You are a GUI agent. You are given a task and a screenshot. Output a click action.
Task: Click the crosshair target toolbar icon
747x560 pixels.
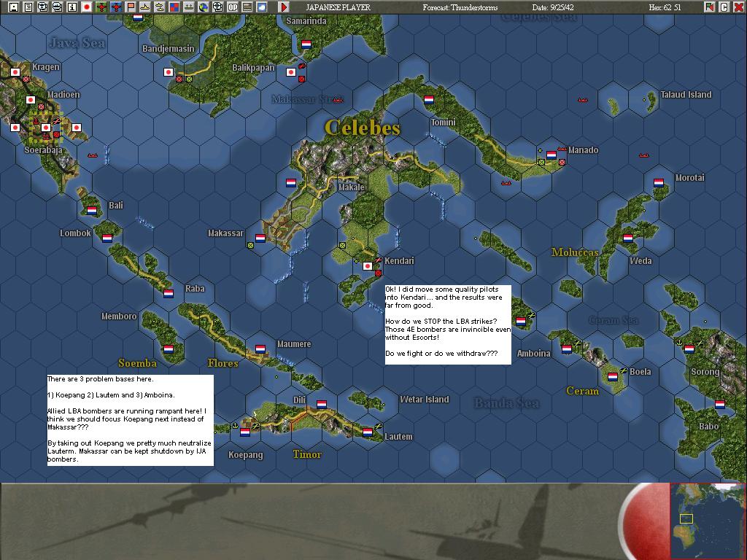point(217,7)
